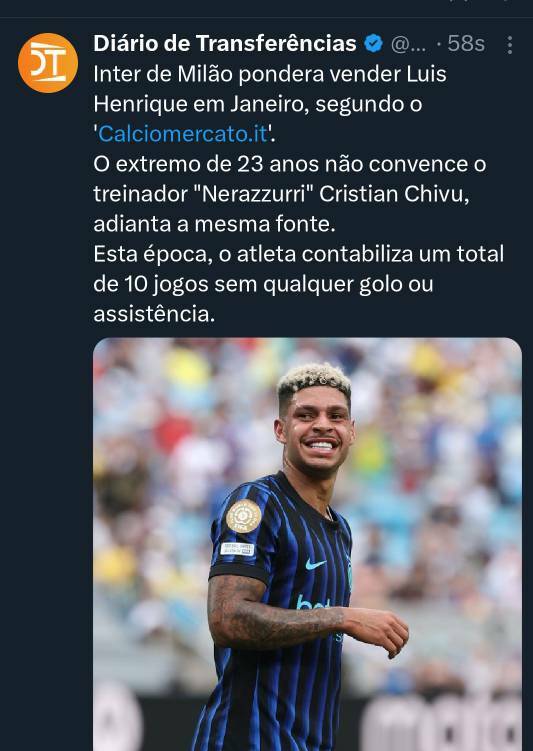
Task: Open the 58s timestamp link
Action: click(x=466, y=44)
